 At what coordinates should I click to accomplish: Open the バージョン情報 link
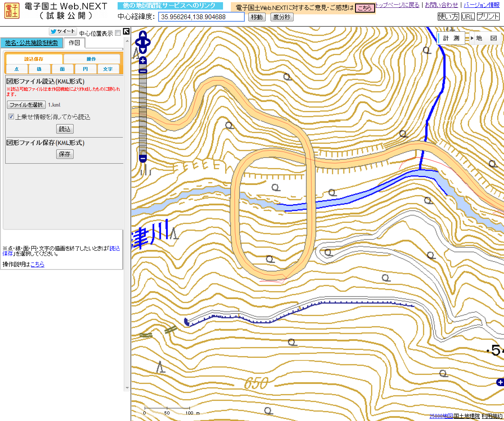(x=481, y=5)
